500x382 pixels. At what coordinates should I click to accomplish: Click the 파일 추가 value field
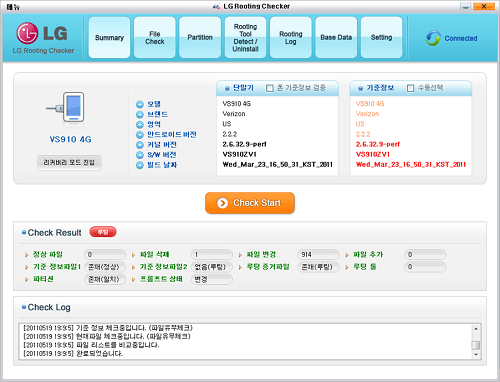[x=425, y=255]
